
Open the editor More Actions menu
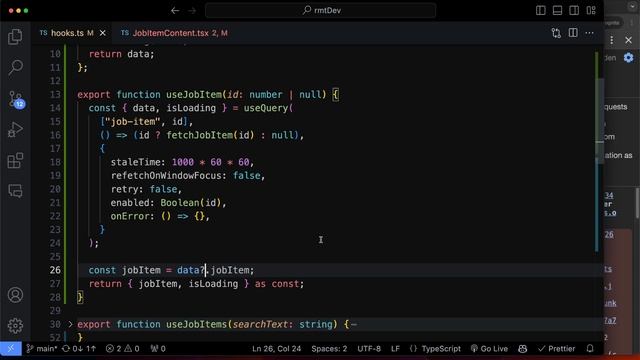click(589, 33)
